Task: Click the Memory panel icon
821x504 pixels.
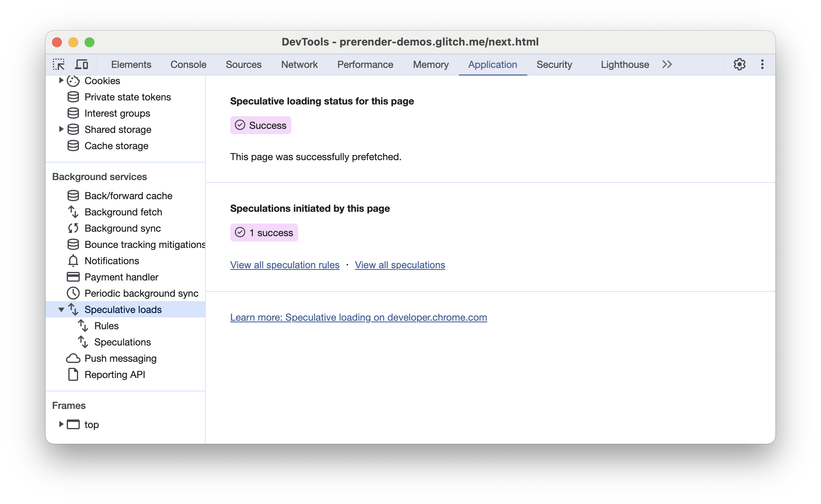Action: coord(431,65)
